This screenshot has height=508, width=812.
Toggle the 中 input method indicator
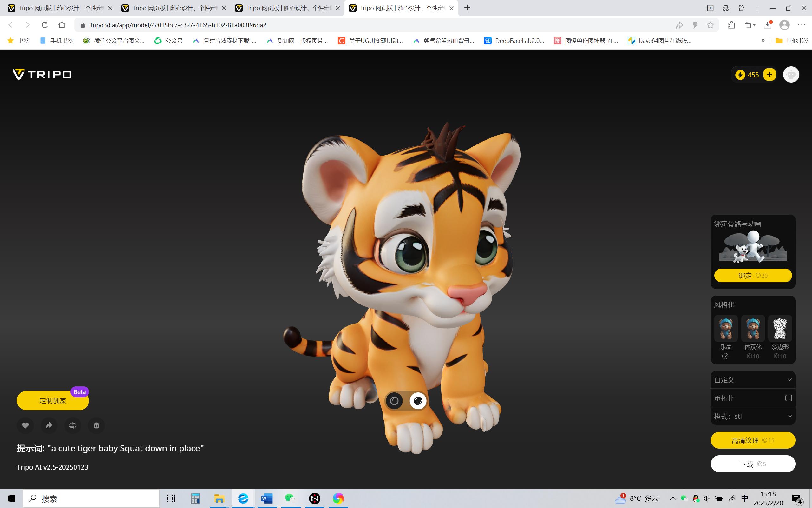pyautogui.click(x=745, y=498)
